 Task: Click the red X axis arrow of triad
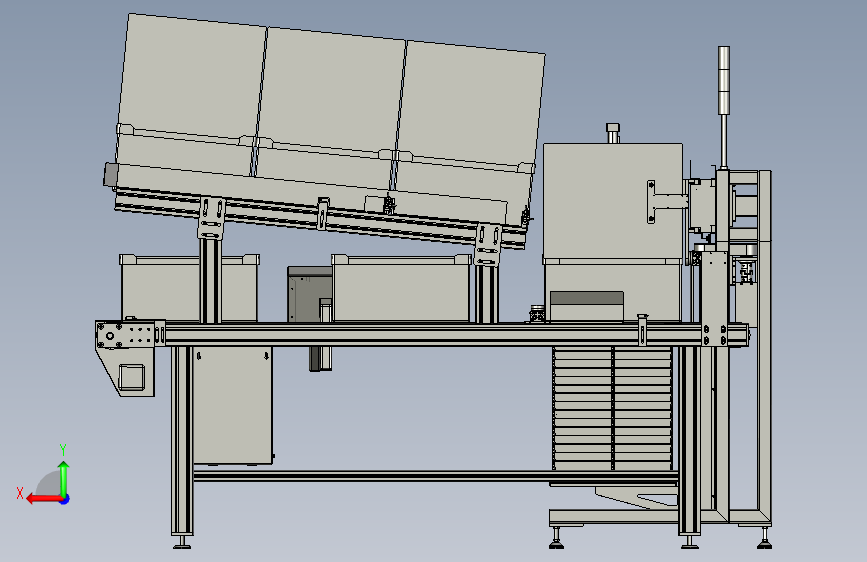[44, 499]
